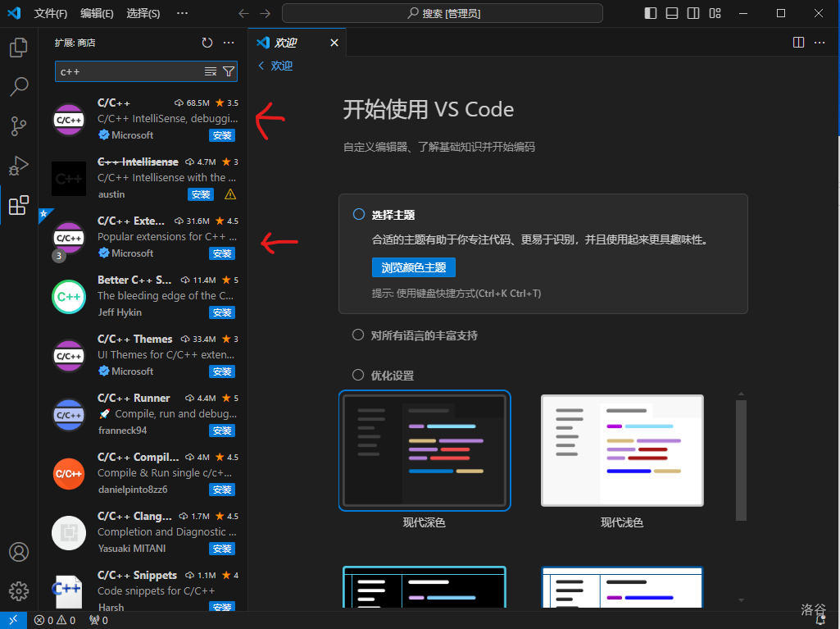Image resolution: width=840 pixels, height=629 pixels.
Task: Open editor more actions menu
Action: (820, 43)
